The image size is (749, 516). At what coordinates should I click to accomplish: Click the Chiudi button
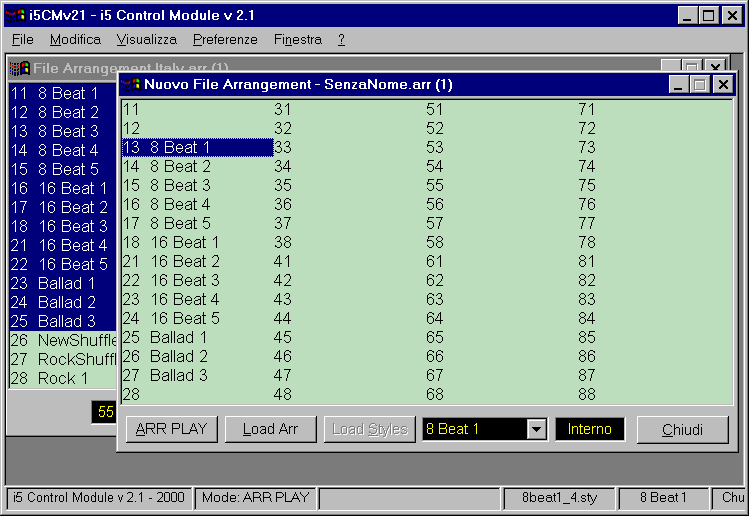[x=682, y=430]
